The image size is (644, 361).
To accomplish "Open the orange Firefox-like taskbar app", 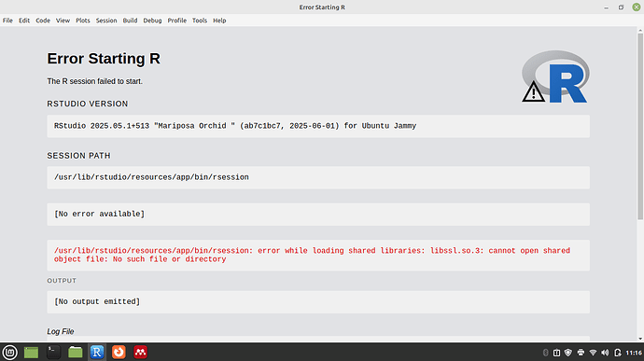I will pos(119,352).
